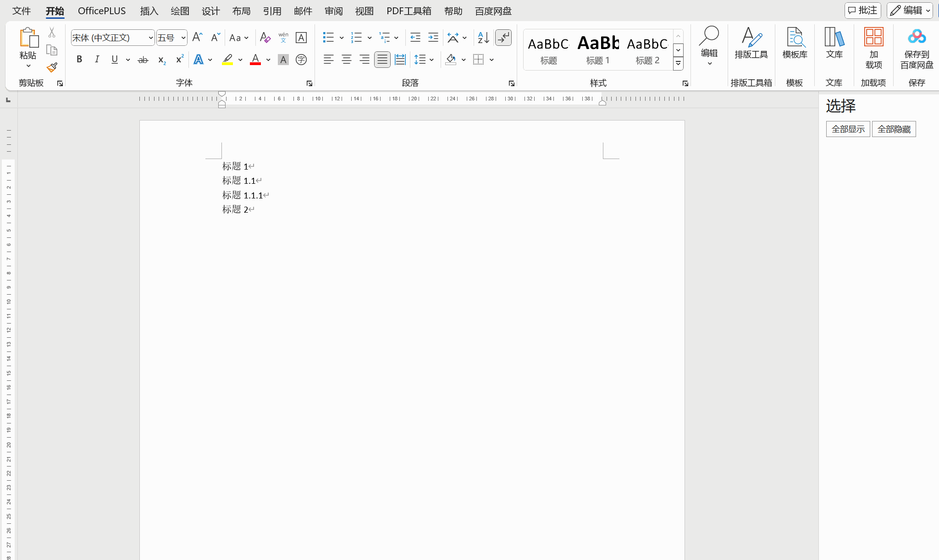Toggle Bold formatting
The image size is (939, 560).
coord(79,60)
